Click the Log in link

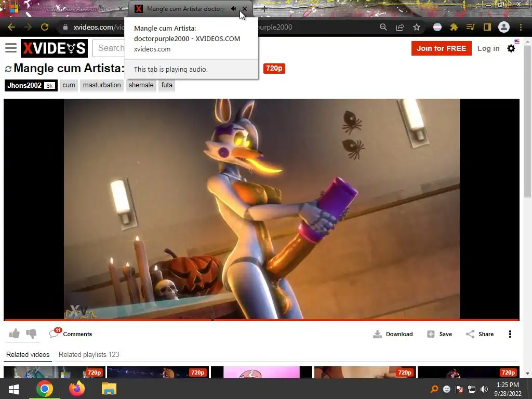coord(488,48)
